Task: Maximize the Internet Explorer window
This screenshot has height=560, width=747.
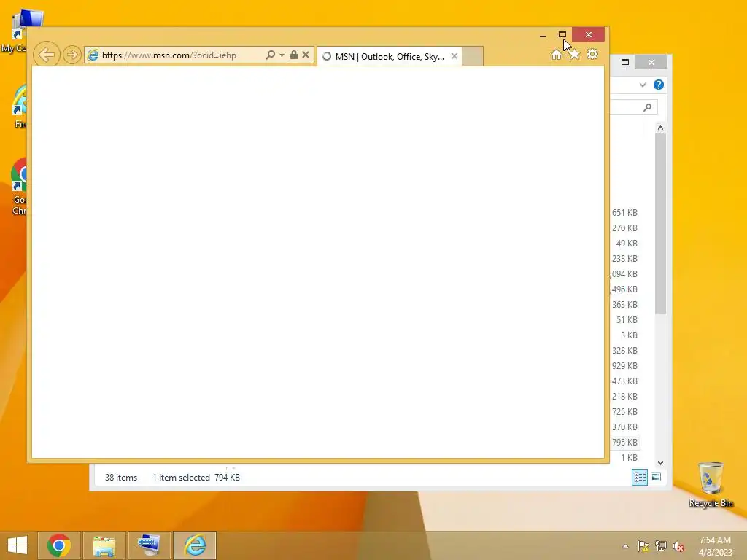Action: pos(562,34)
